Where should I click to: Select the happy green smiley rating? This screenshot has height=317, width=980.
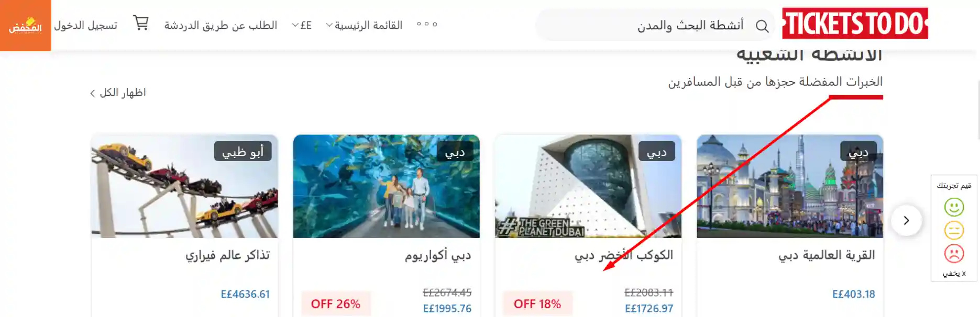tap(954, 207)
